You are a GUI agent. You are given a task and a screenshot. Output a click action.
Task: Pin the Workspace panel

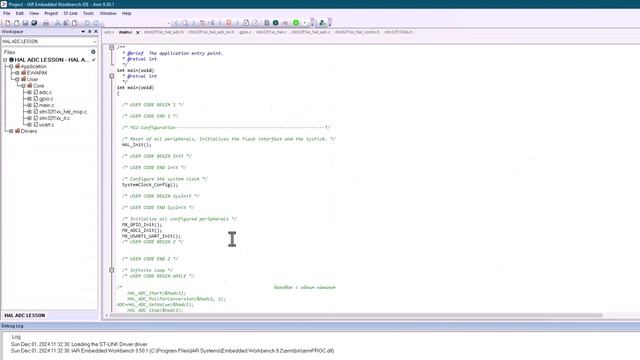pyautogui.click(x=89, y=31)
